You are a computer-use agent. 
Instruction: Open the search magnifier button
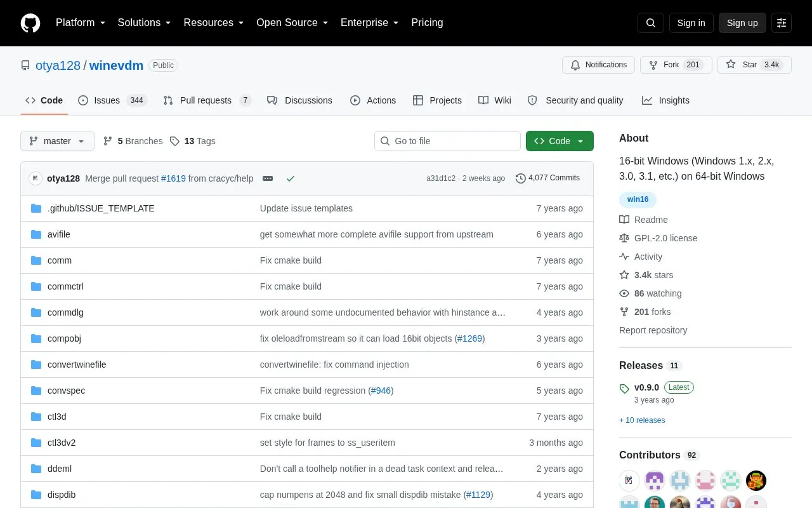pos(651,23)
